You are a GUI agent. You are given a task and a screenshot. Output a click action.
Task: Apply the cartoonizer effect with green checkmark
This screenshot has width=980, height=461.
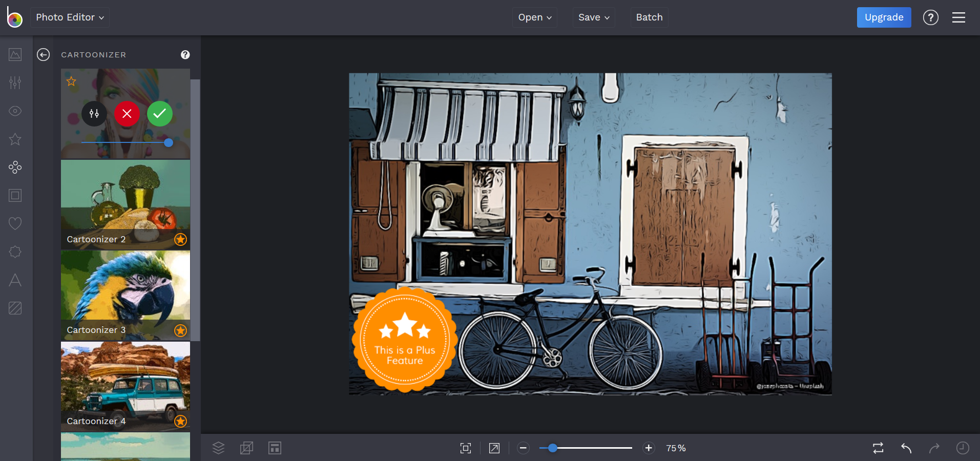160,114
